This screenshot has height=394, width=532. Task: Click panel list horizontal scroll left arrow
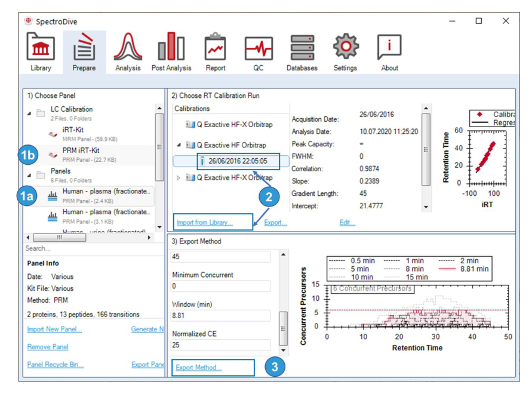[28, 238]
